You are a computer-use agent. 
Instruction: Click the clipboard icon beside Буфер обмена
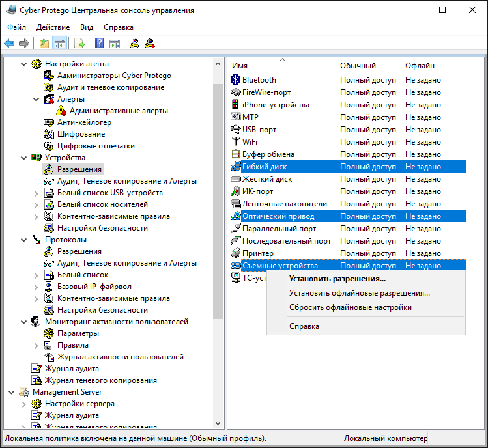coord(236,154)
